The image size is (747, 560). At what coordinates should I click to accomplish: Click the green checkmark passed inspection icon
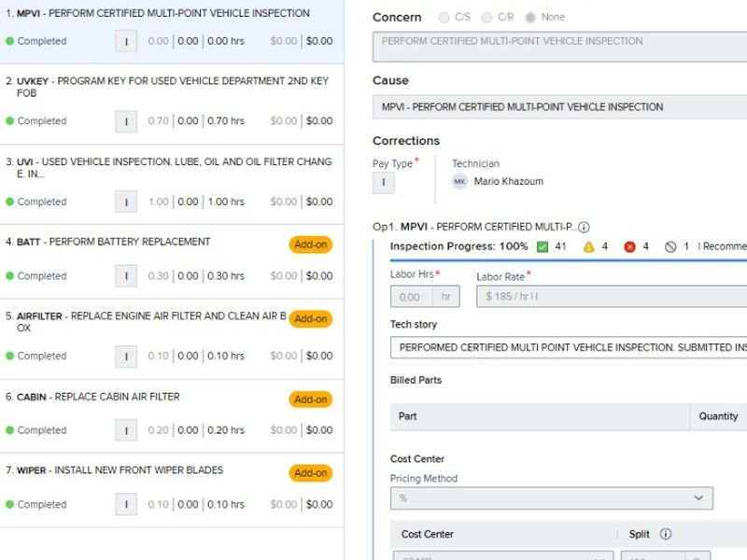tap(543, 246)
